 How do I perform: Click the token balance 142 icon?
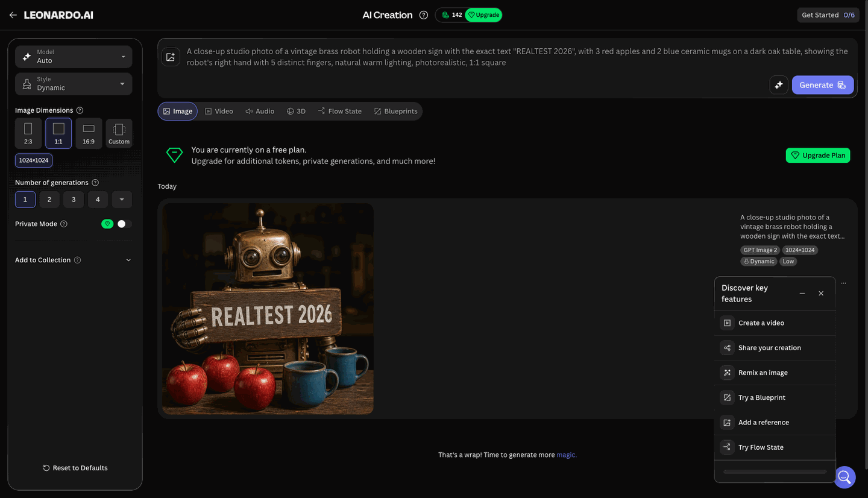[x=445, y=15]
